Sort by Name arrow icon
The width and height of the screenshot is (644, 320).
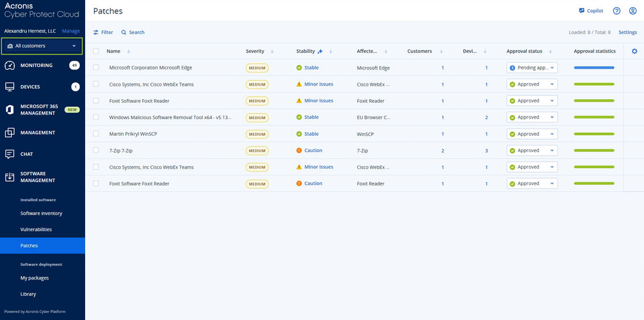click(129, 52)
